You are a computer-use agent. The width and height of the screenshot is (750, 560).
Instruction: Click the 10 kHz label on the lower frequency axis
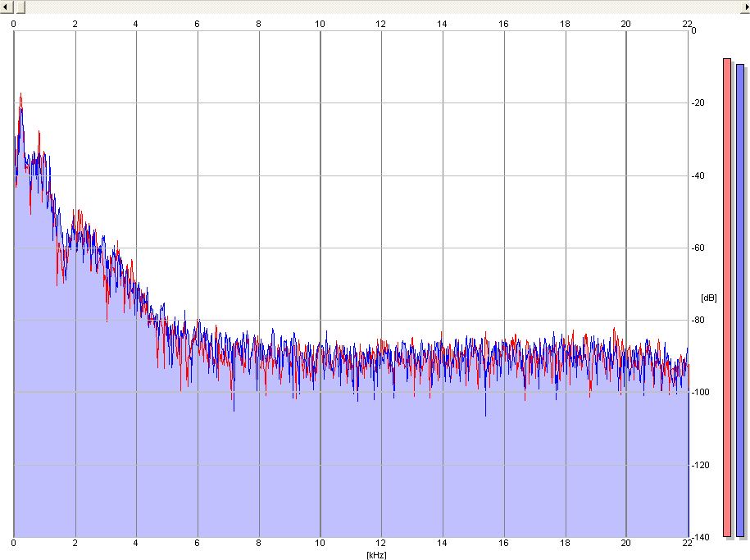(x=320, y=544)
